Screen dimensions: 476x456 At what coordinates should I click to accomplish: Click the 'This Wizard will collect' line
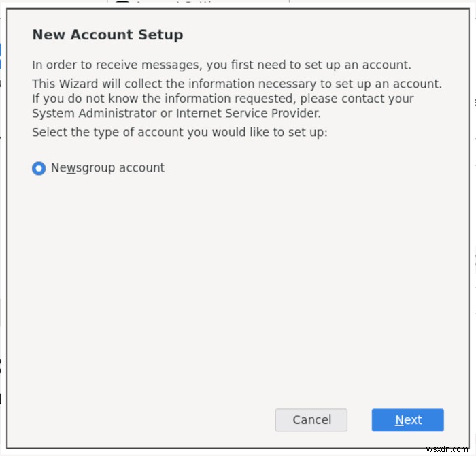237,84
